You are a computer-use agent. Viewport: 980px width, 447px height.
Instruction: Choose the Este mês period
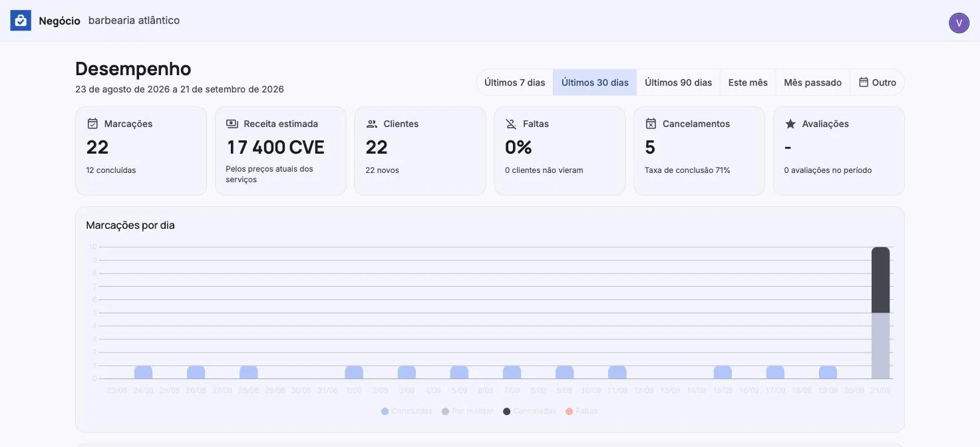(x=748, y=82)
